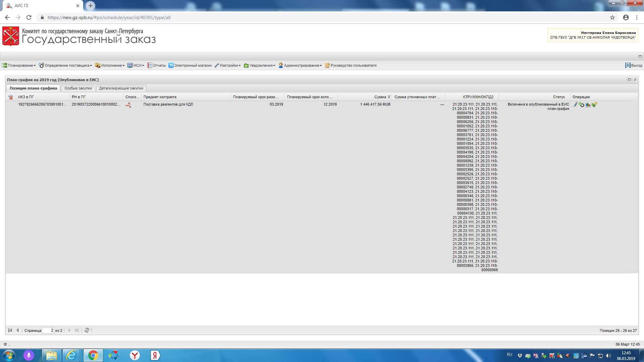Switch to the Особые закупки tab
Viewport: 644px width, 362px height.
click(x=78, y=88)
